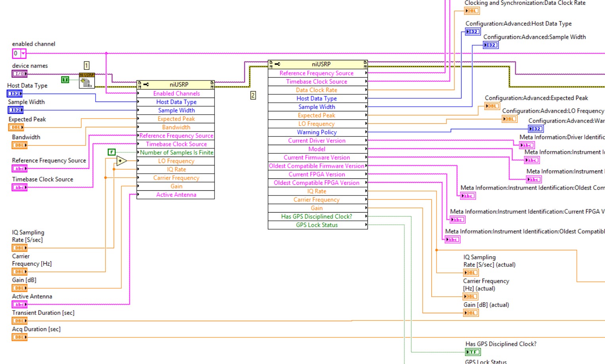Select Data Clock Rate property row
Screen dimensions: 605x364
(318, 90)
